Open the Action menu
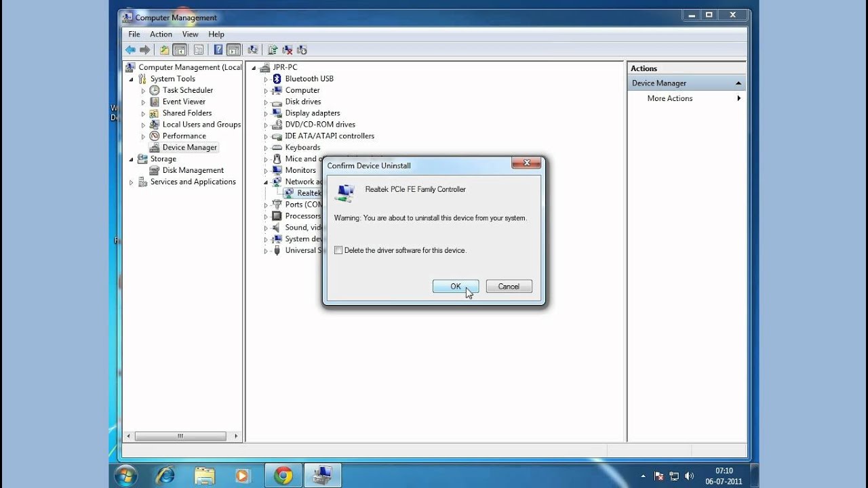 click(161, 34)
